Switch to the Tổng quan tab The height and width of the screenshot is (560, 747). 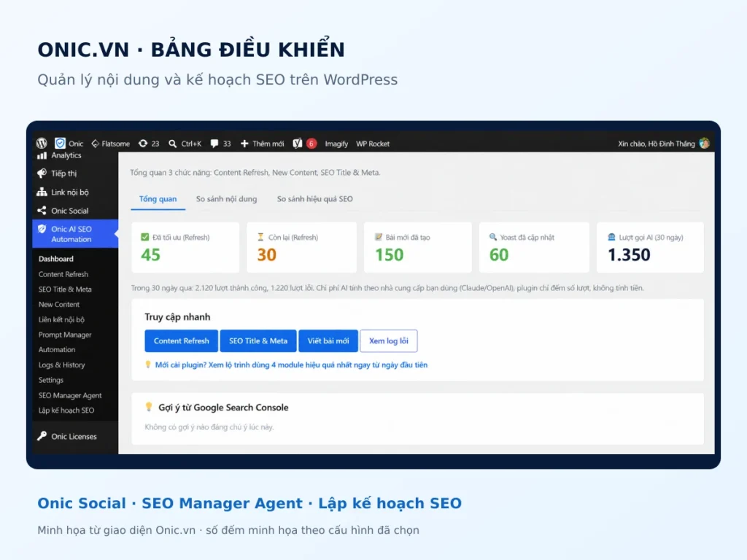(x=158, y=199)
